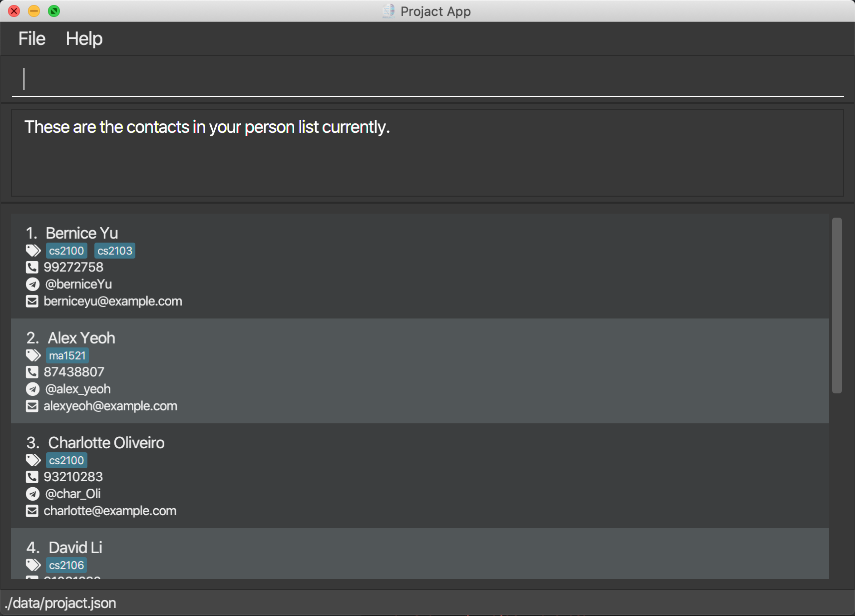Image resolution: width=855 pixels, height=616 pixels.
Task: Open the File menu
Action: pos(32,38)
